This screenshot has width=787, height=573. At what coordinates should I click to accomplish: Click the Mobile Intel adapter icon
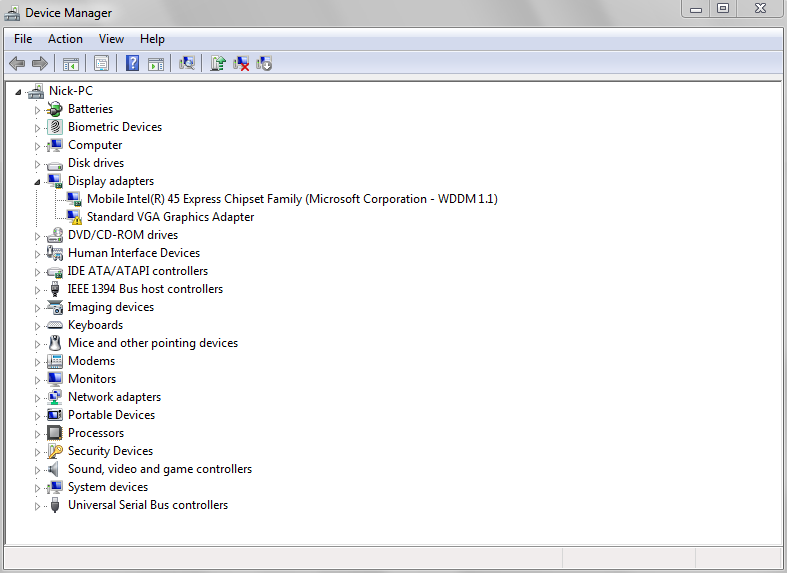[x=74, y=199]
